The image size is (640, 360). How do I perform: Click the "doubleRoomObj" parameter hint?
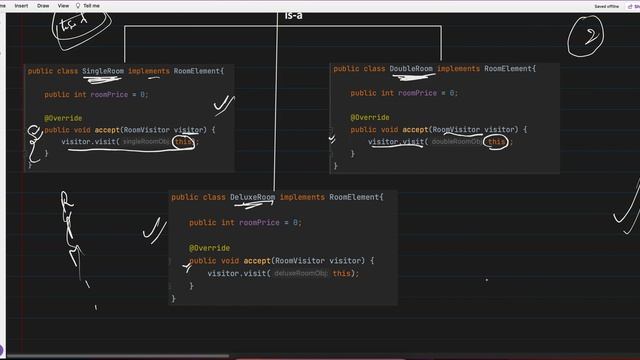point(456,141)
